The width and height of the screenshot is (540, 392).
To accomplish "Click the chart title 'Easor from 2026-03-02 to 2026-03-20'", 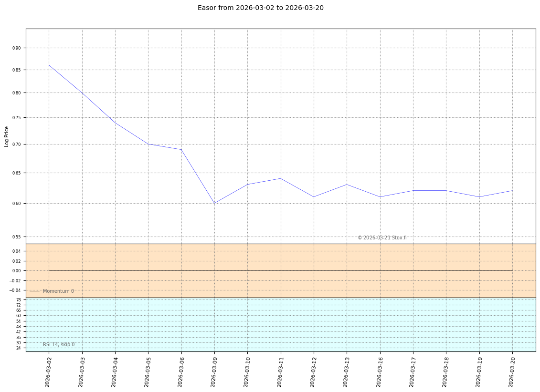I will tap(260, 8).
